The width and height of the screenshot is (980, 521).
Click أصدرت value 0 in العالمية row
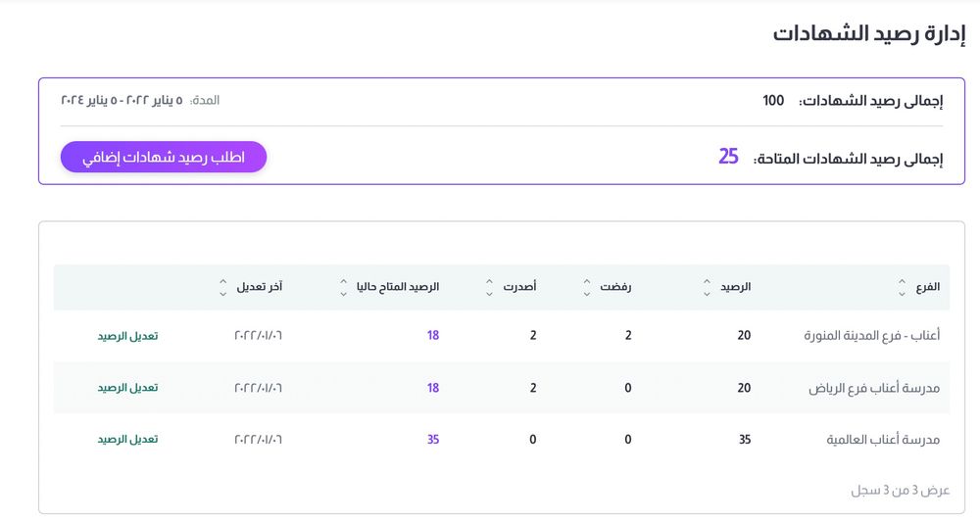pyautogui.click(x=533, y=440)
